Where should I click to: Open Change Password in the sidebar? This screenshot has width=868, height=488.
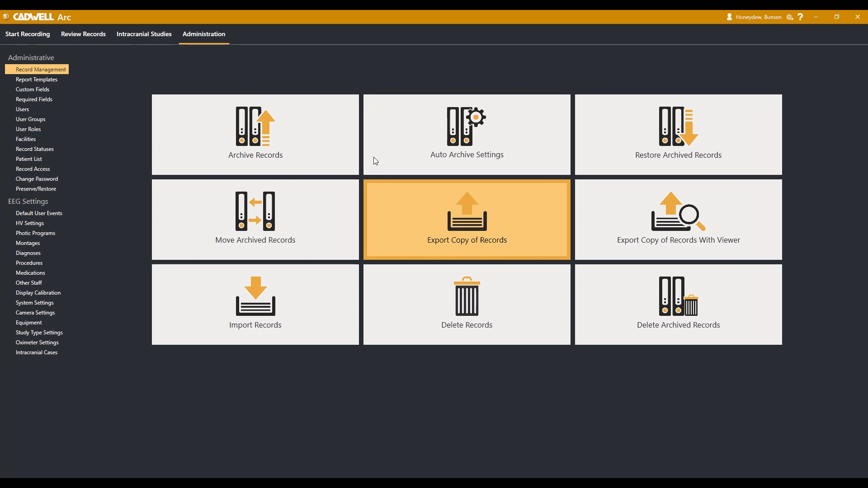37,179
